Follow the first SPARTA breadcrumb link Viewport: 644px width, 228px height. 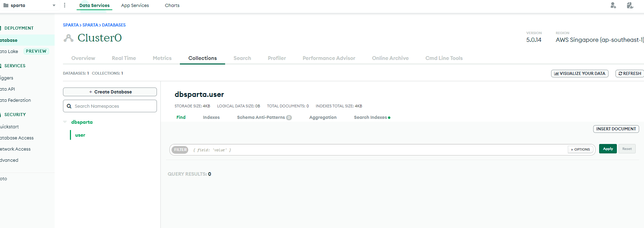tap(71, 25)
